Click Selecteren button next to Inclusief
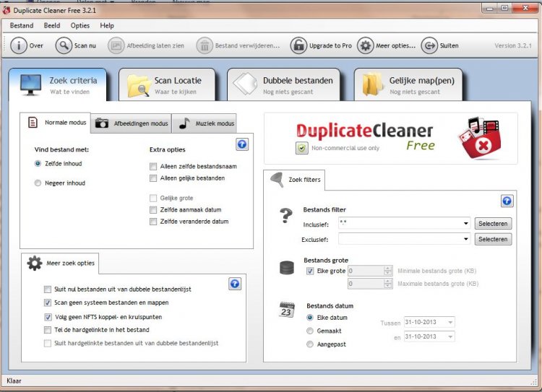 (493, 224)
